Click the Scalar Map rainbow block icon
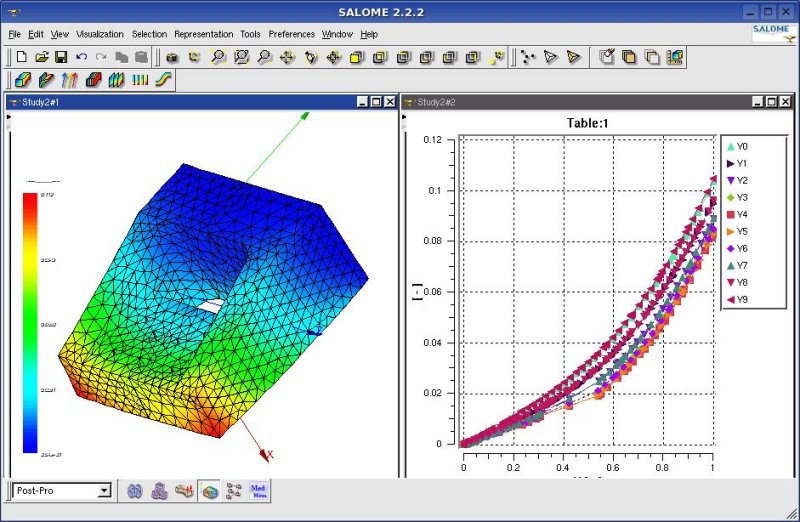The height and width of the screenshot is (522, 800). coord(22,80)
